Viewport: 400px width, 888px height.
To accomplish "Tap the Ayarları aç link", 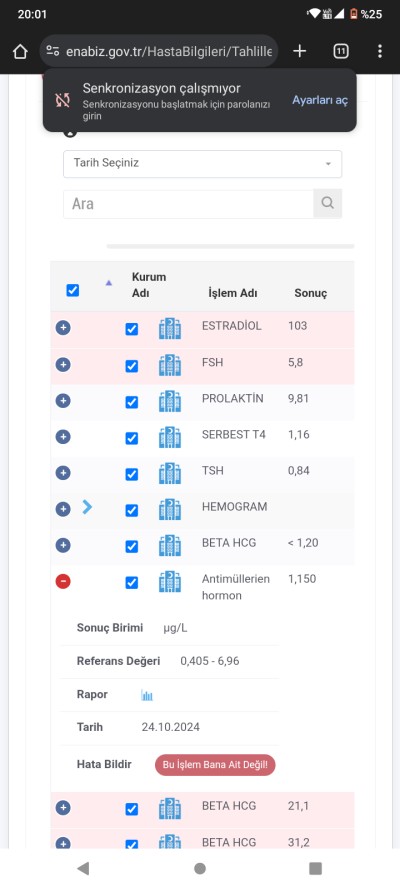I will (x=320, y=100).
